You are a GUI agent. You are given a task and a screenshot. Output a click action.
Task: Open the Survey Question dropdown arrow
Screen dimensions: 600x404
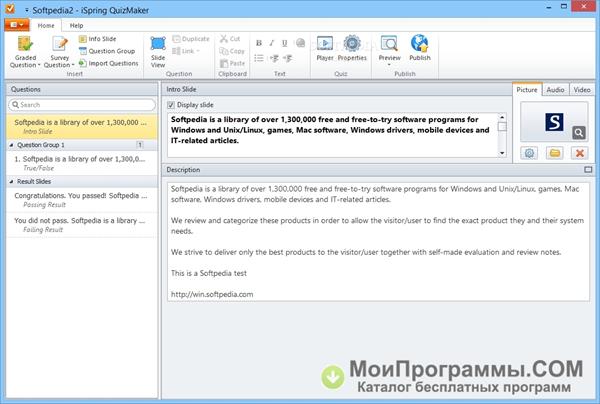tap(73, 65)
